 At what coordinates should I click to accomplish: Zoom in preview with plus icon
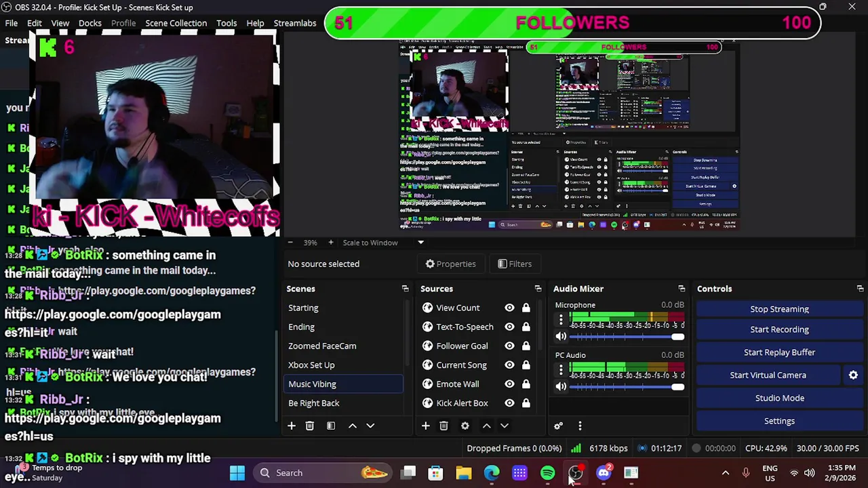(x=331, y=243)
